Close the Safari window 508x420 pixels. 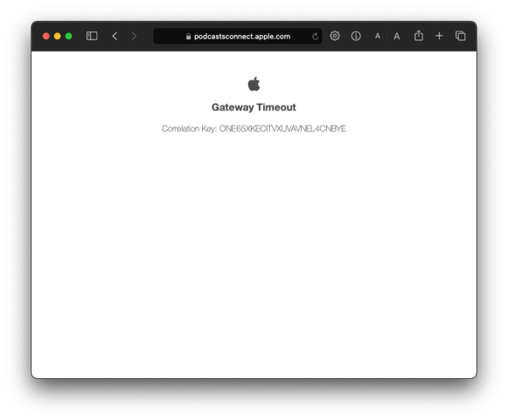tap(46, 36)
